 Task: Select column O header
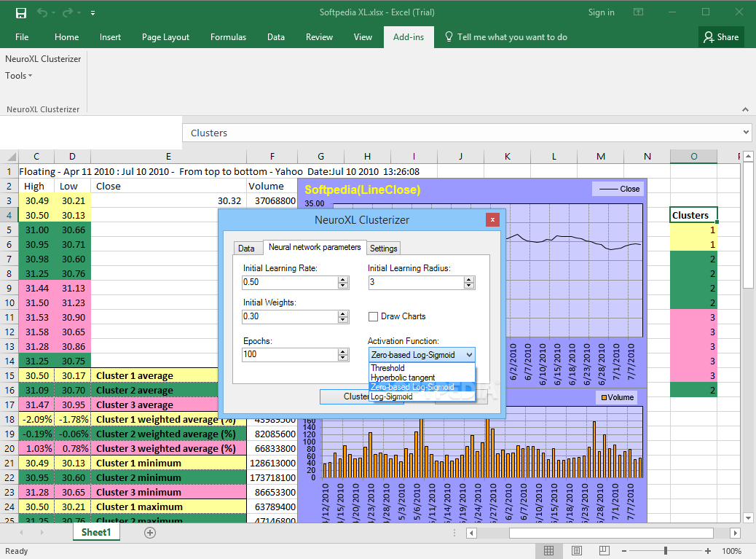[x=693, y=156]
